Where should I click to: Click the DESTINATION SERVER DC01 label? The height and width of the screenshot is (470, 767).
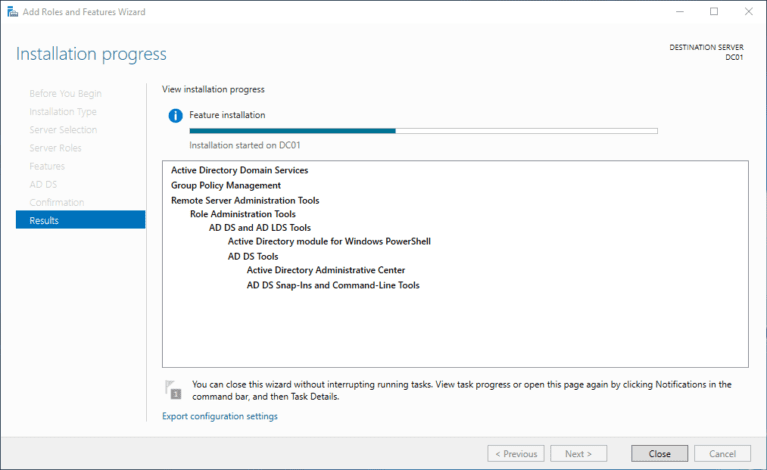point(706,52)
